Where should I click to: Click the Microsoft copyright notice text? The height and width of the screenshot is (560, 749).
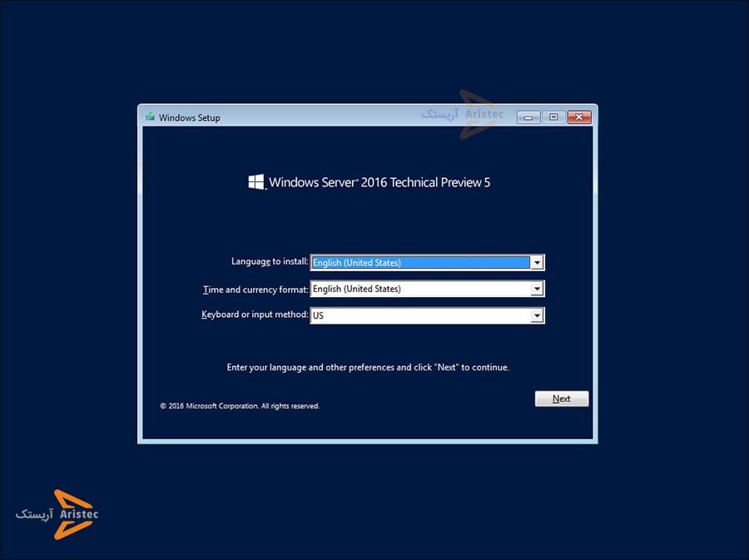(x=240, y=405)
